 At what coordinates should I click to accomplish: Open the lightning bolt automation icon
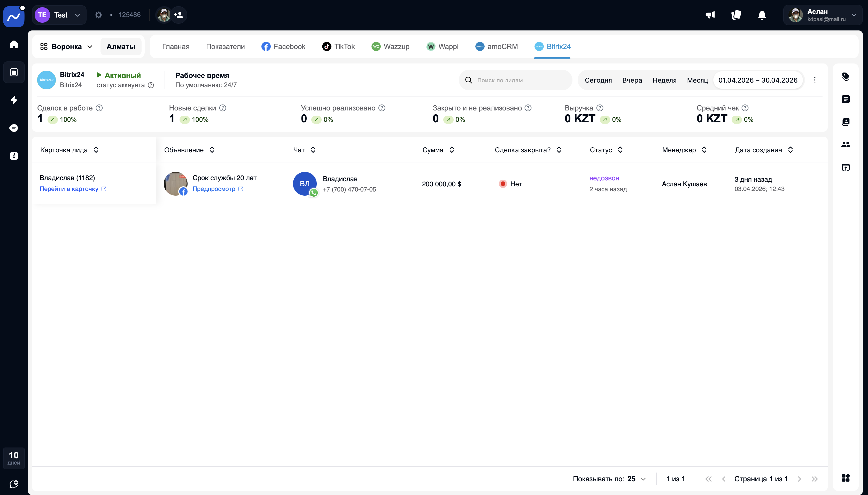pos(14,100)
